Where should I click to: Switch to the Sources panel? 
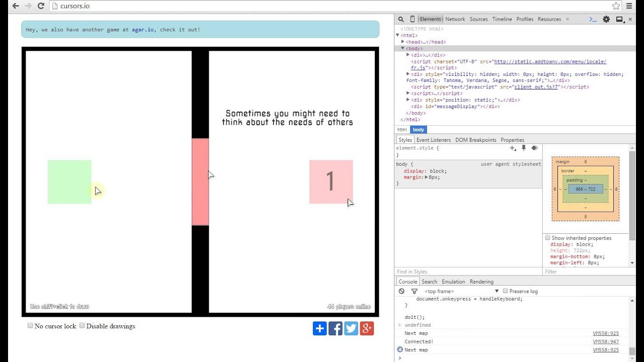pyautogui.click(x=478, y=19)
